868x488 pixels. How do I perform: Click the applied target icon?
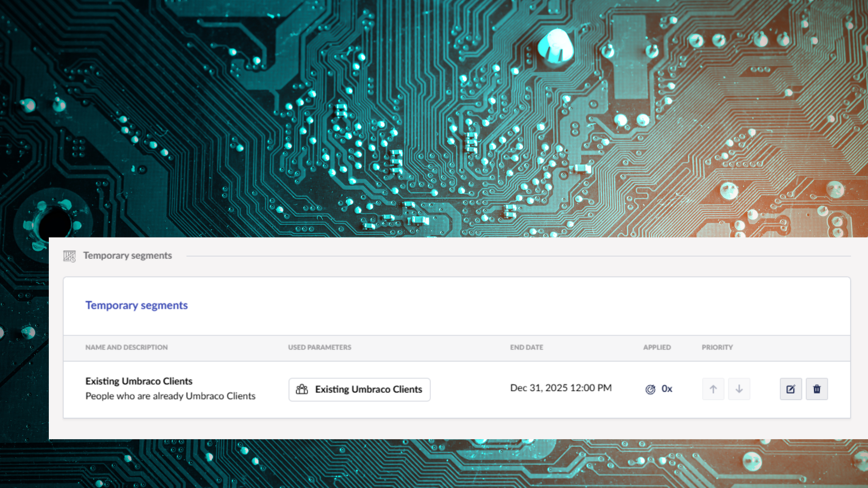click(650, 389)
